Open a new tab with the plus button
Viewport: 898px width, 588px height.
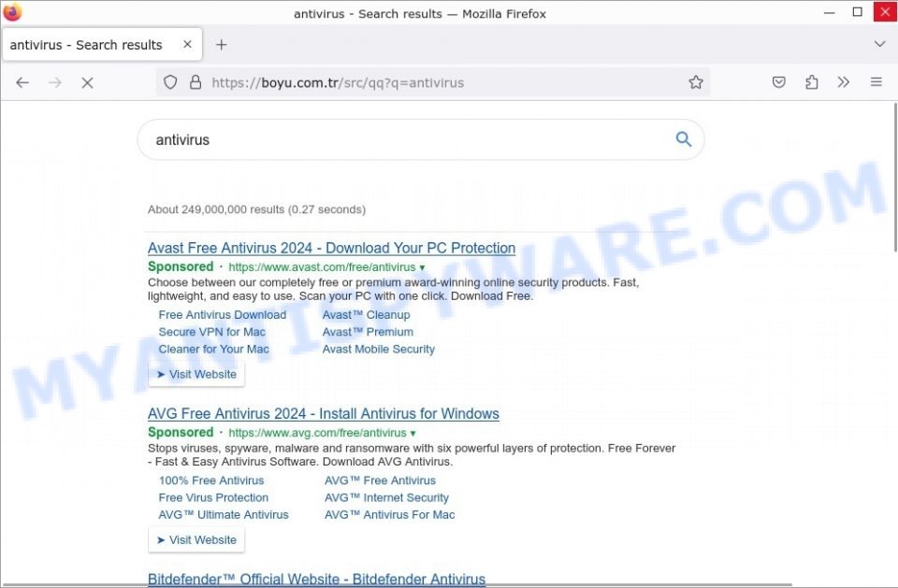[x=221, y=45]
